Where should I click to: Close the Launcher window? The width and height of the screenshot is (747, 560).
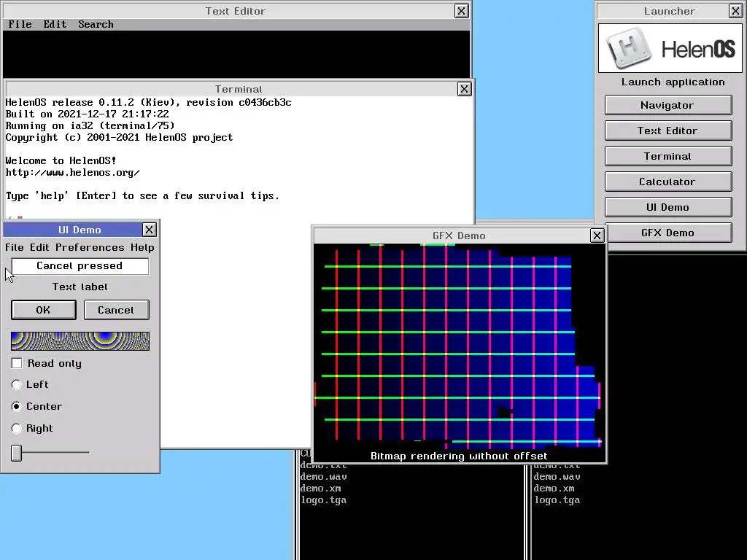[735, 11]
